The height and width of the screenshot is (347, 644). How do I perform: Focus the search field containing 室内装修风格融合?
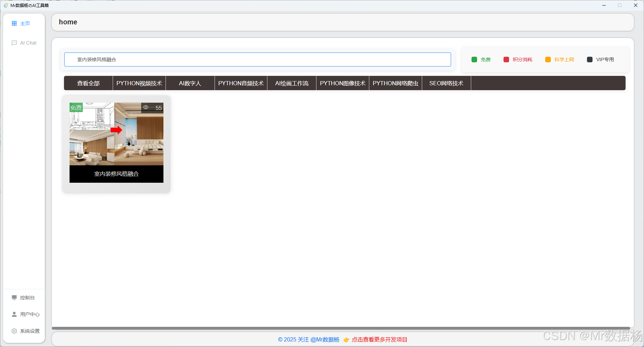258,60
